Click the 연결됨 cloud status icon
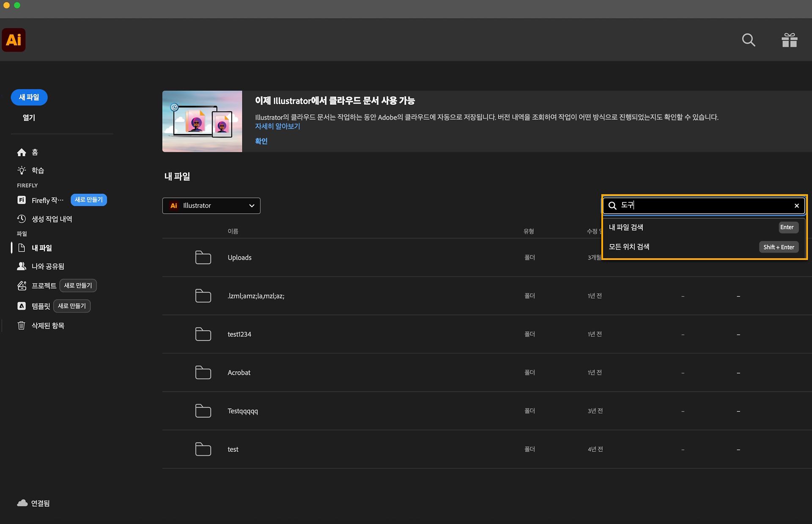 point(22,503)
